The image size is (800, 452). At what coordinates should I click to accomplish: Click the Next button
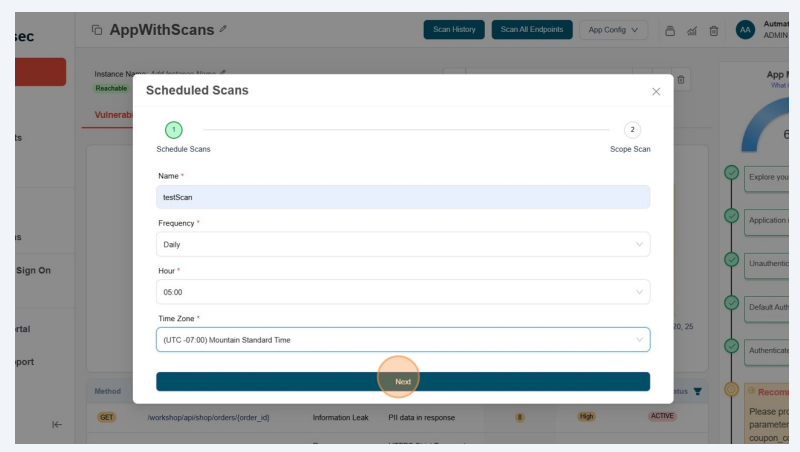coord(403,382)
